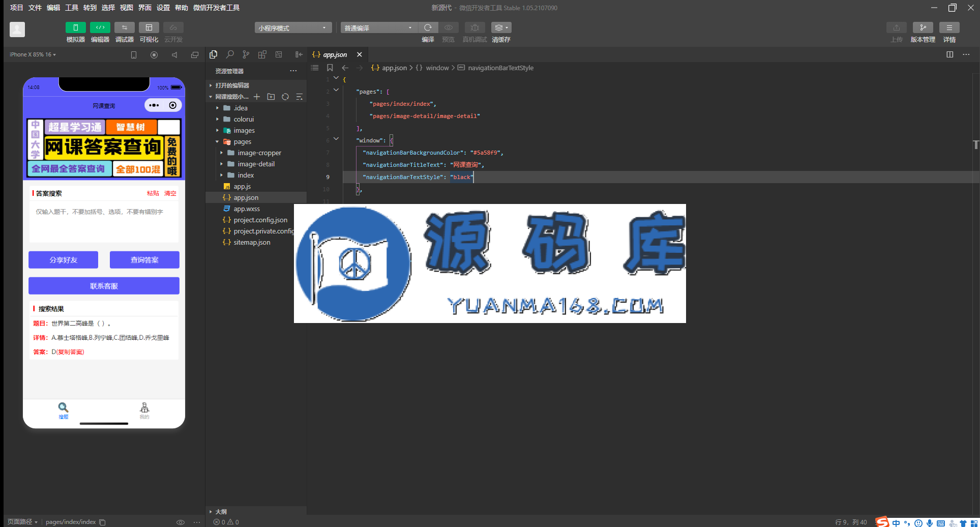Select the 我的 tab in simulator
The image size is (980, 527).
pyautogui.click(x=144, y=410)
